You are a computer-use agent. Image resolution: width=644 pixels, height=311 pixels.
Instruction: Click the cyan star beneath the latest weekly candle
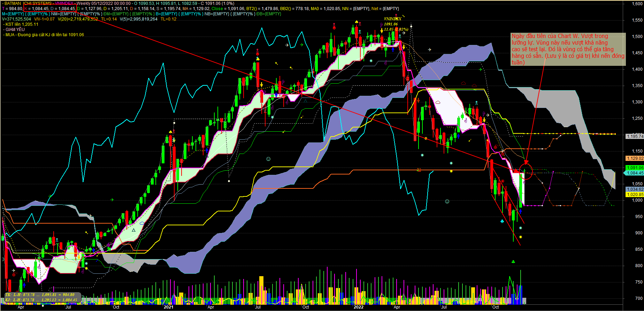point(521,228)
